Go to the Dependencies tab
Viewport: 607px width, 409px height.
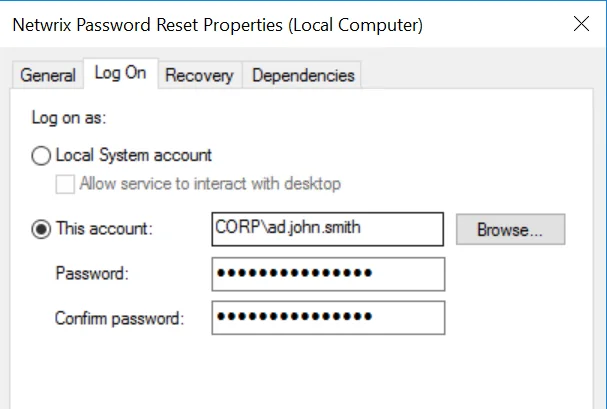point(303,75)
